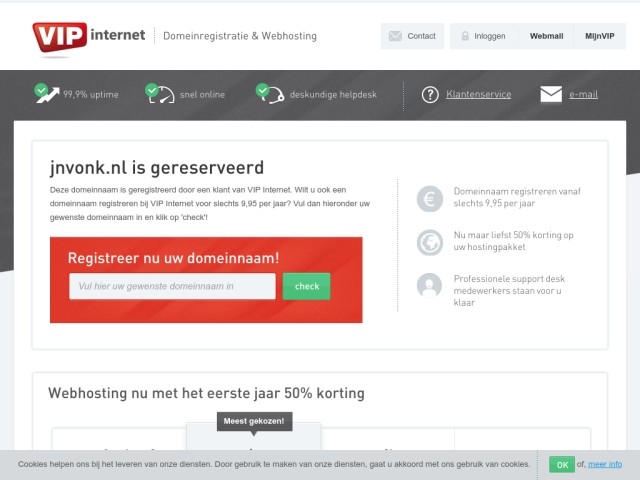Accept cookies with the OK button
Screen dimensions: 640x480
pyautogui.click(x=562, y=464)
